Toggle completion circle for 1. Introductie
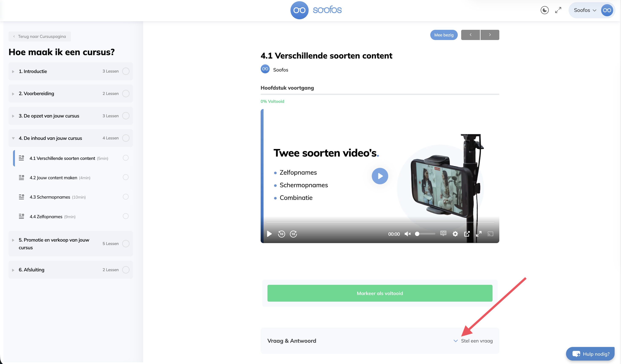 pyautogui.click(x=126, y=71)
